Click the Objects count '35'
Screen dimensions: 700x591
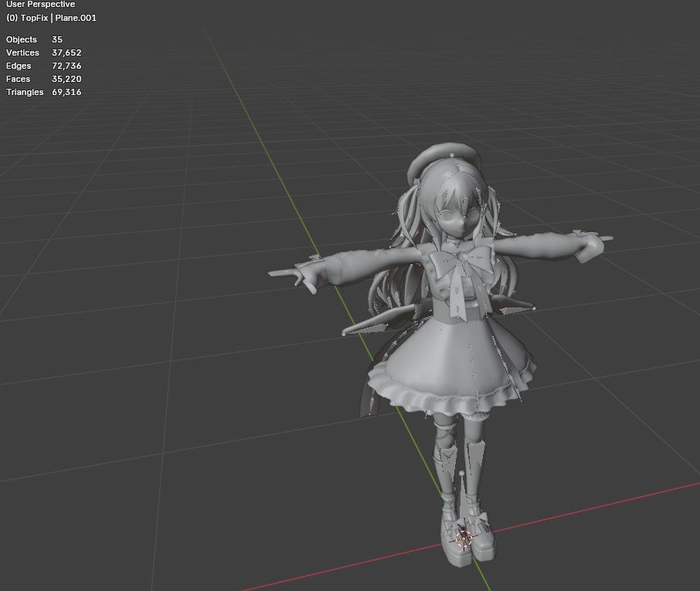pos(57,39)
